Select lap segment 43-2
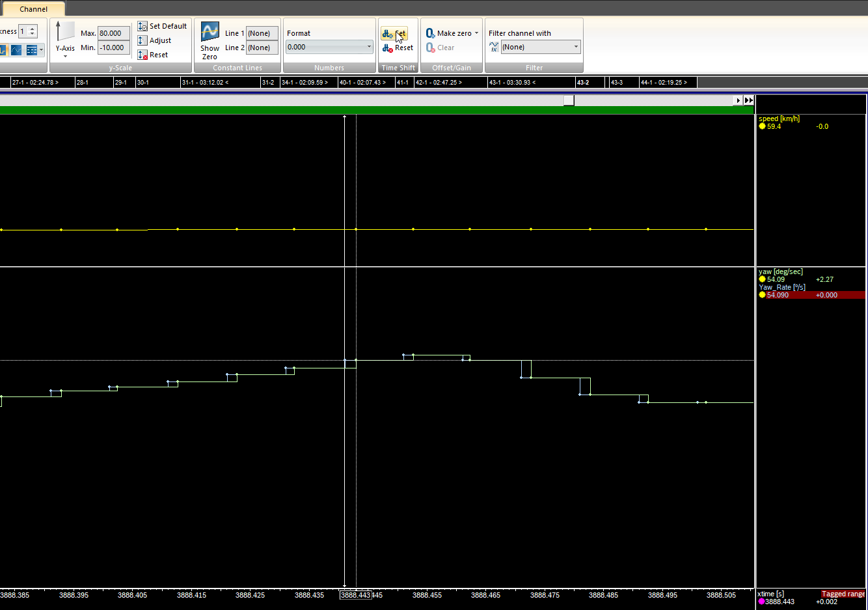The width and height of the screenshot is (868, 610). click(x=583, y=83)
